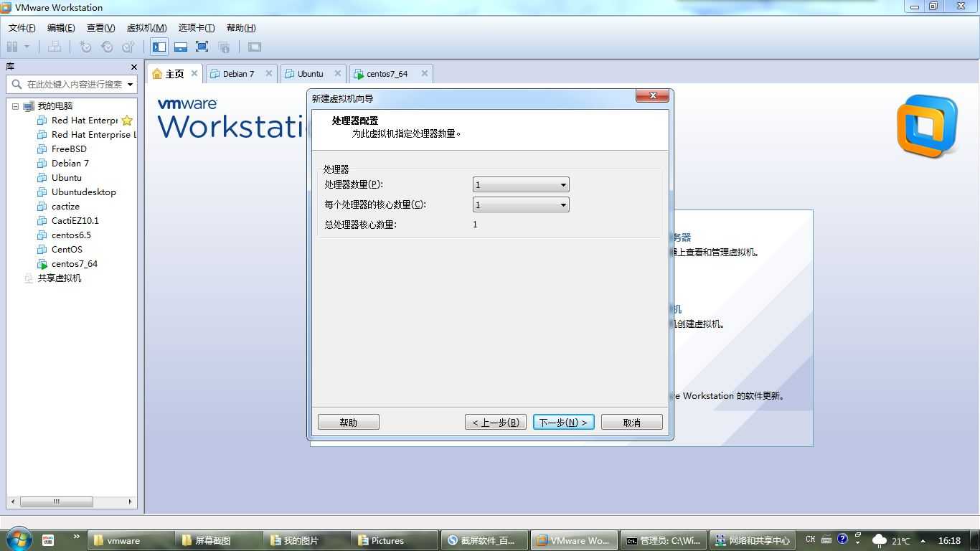Image resolution: width=980 pixels, height=551 pixels.
Task: Open the 选项卡(T) menu
Action: point(197,28)
